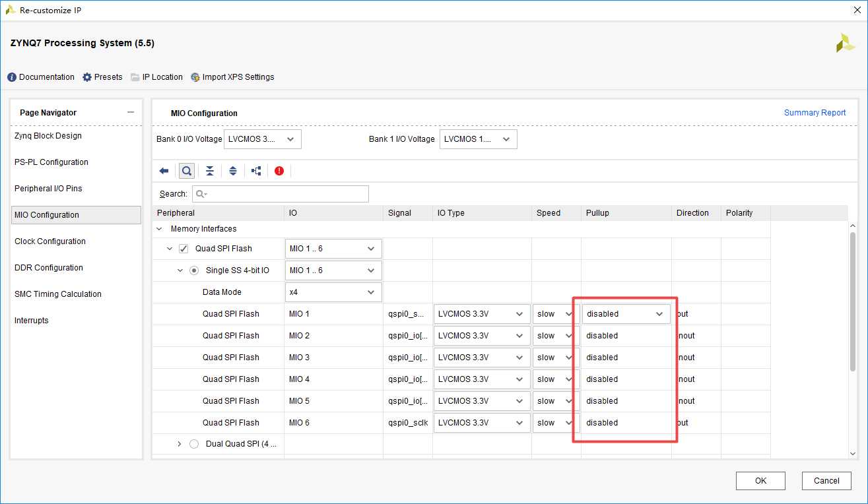This screenshot has height=504, width=868.
Task: Collapse the Page Navigator panel
Action: coord(131,112)
